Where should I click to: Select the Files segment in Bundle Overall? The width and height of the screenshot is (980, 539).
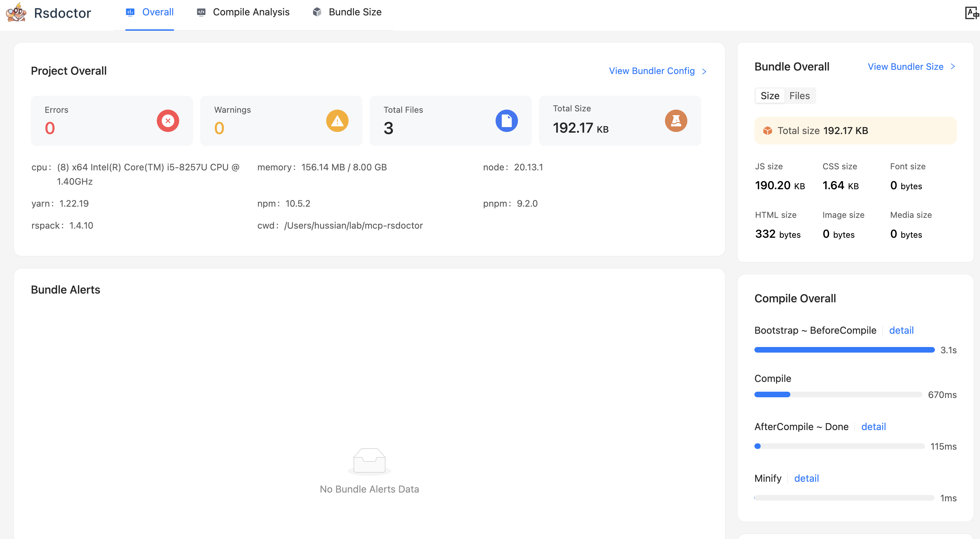pos(799,96)
